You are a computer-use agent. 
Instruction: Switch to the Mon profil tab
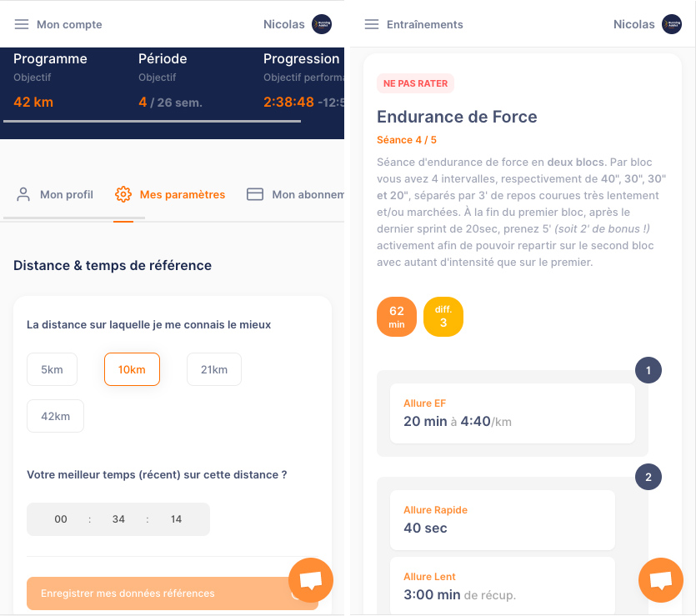(55, 194)
